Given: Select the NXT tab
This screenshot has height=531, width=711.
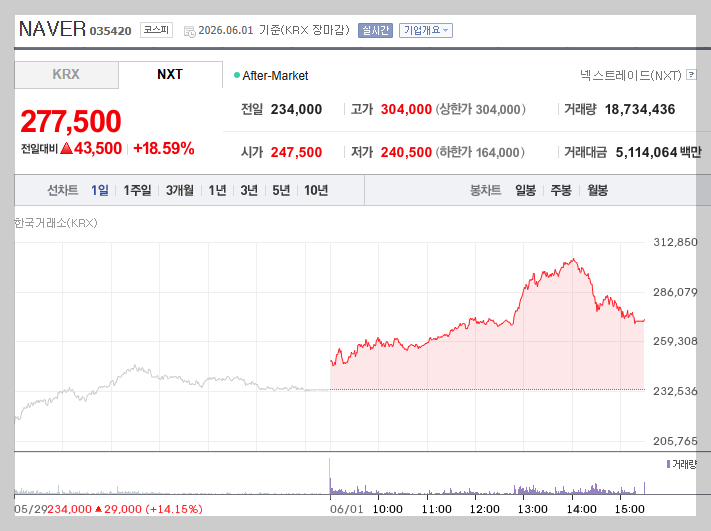Looking at the screenshot, I should 170,74.
